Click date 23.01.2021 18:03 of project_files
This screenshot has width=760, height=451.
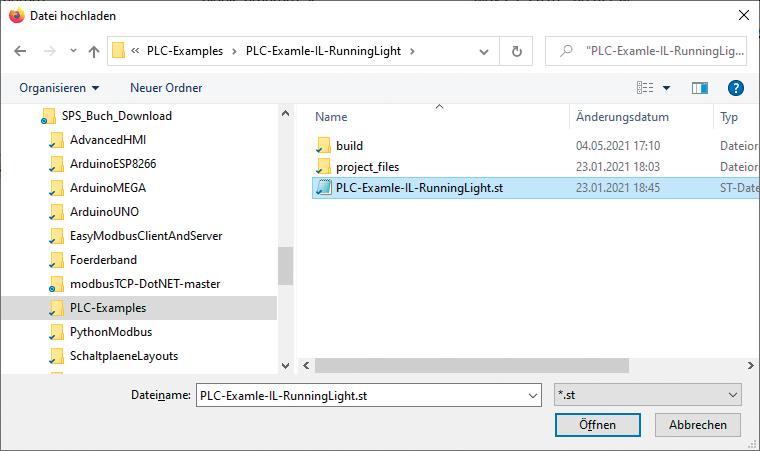pyautogui.click(x=618, y=167)
